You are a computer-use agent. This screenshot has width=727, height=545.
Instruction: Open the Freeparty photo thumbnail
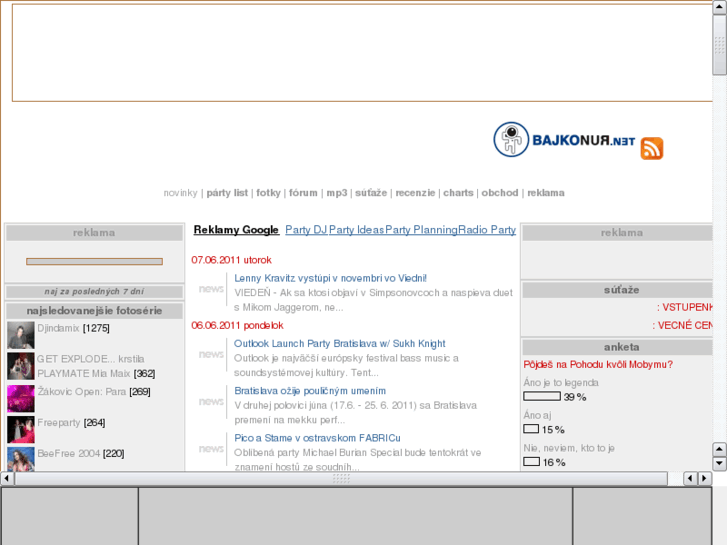[21, 430]
